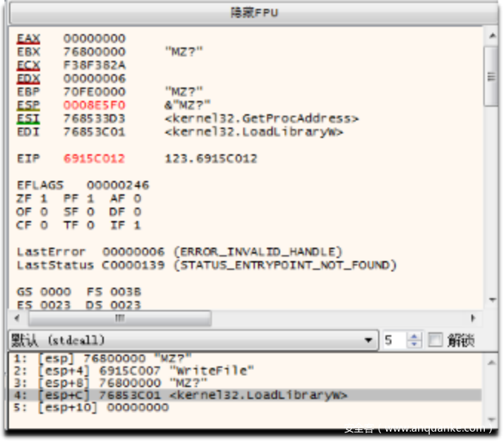
Task: Click the register panel scroll-up arrow
Action: click(491, 35)
